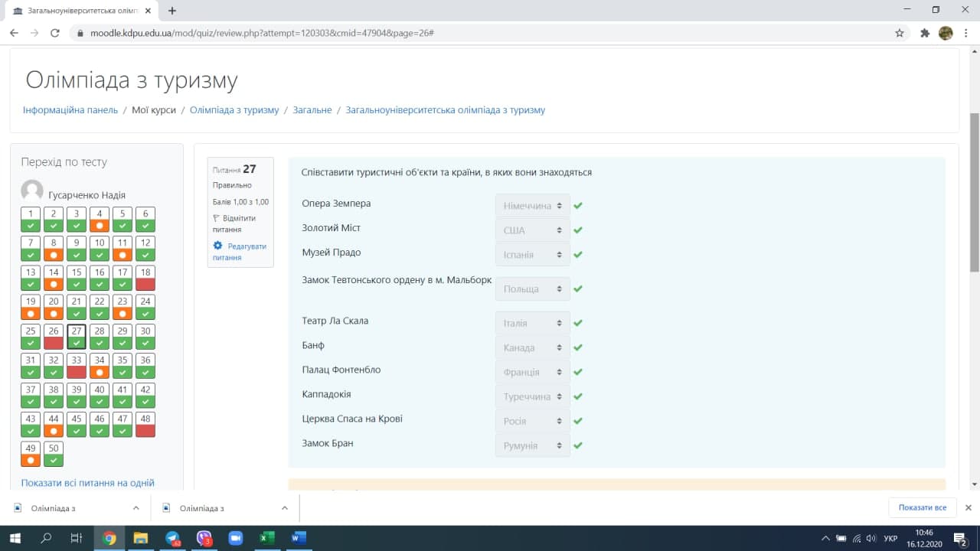980x551 pixels.
Task: Click the Мої курси breadcrumb text
Action: (154, 110)
